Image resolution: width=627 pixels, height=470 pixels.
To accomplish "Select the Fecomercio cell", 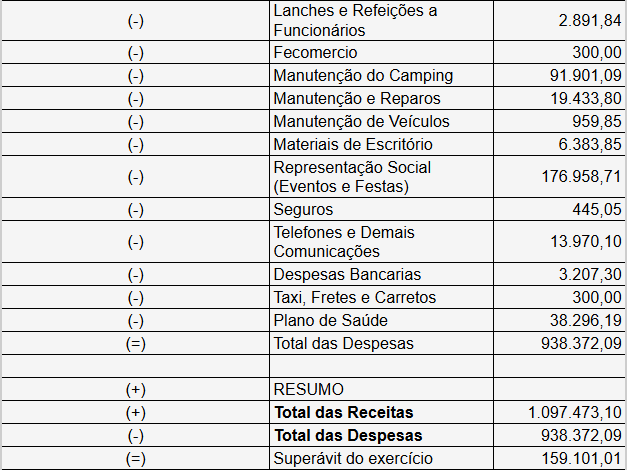I will click(x=381, y=52).
